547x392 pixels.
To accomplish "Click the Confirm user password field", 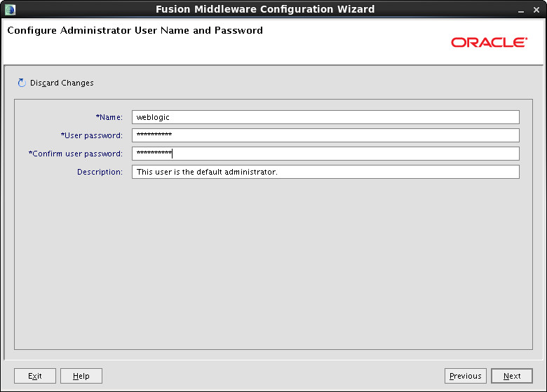I will point(325,154).
